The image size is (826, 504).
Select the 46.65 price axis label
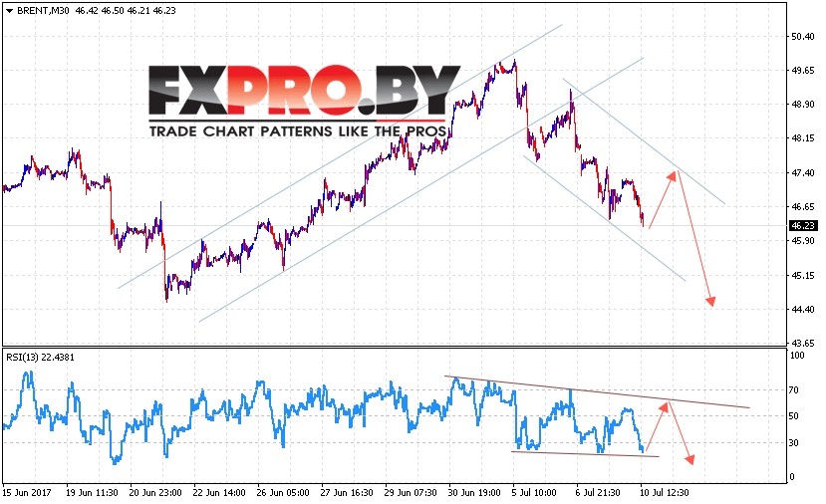(x=803, y=206)
